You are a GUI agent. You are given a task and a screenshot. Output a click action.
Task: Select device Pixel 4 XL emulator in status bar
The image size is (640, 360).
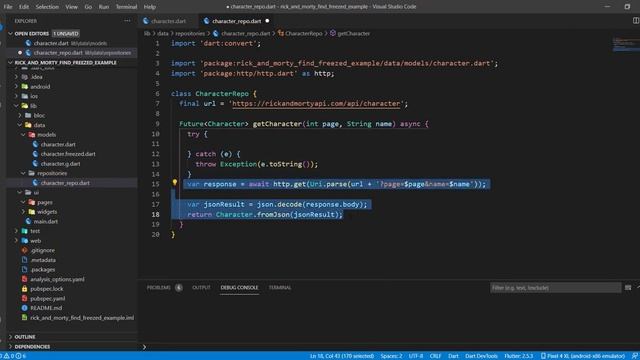click(582, 356)
